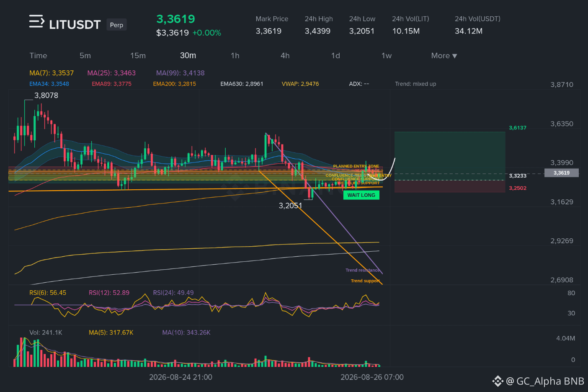This screenshot has height=392, width=588.
Task: Open the hamburger menu beside LITUSDT
Action: tap(36, 21)
